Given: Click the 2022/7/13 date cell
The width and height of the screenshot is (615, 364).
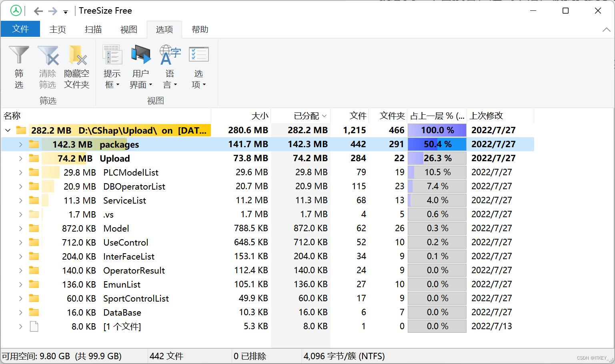Looking at the screenshot, I should point(492,326).
